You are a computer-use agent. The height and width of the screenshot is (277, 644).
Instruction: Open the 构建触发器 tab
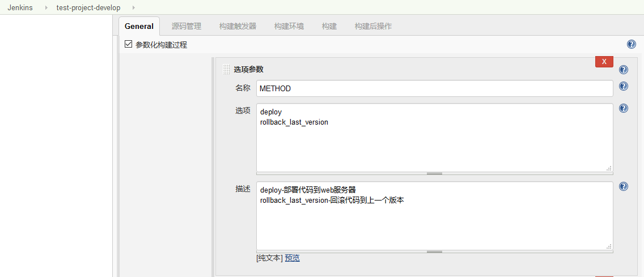tap(238, 26)
